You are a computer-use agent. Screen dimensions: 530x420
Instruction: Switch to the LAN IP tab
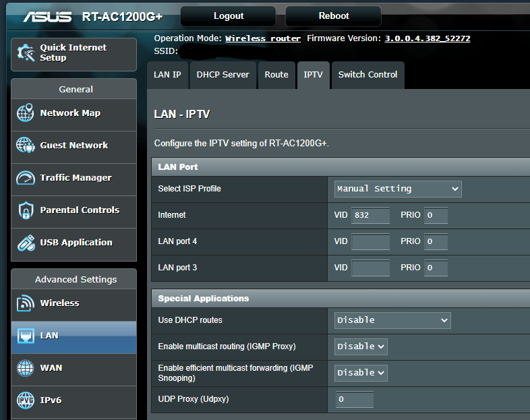pyautogui.click(x=167, y=75)
